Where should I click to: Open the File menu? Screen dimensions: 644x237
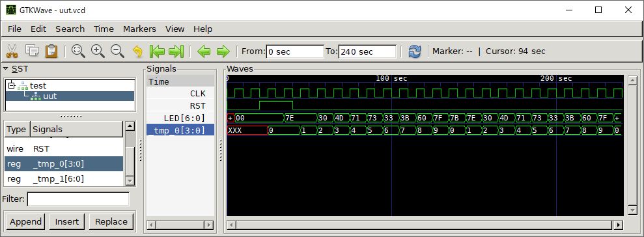pos(14,29)
